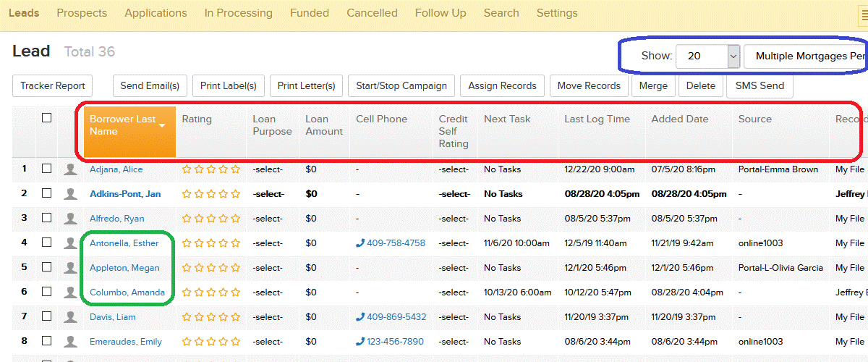Switch to the Applications tab

coord(156,13)
